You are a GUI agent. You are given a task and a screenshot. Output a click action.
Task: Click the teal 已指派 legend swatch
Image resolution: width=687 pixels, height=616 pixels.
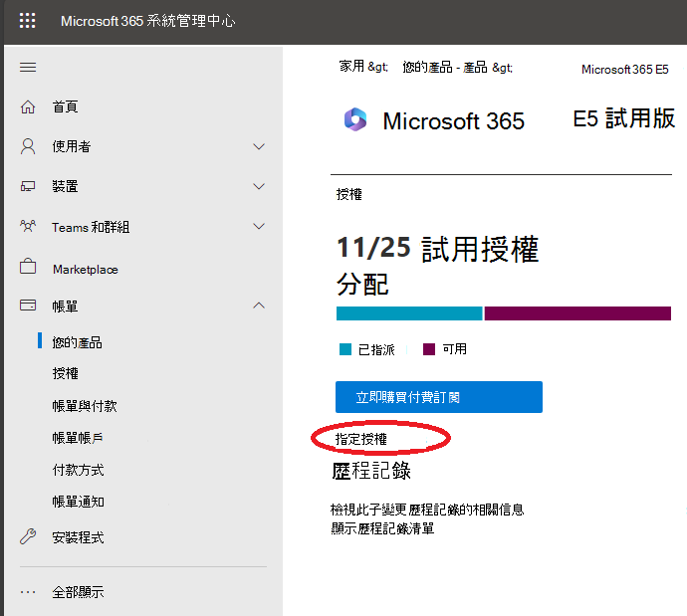(x=345, y=349)
